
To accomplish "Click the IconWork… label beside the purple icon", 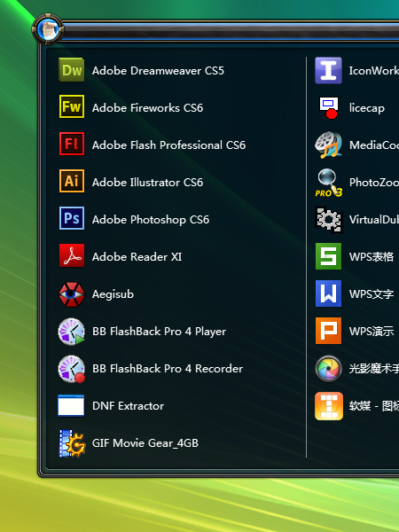I will [x=374, y=71].
